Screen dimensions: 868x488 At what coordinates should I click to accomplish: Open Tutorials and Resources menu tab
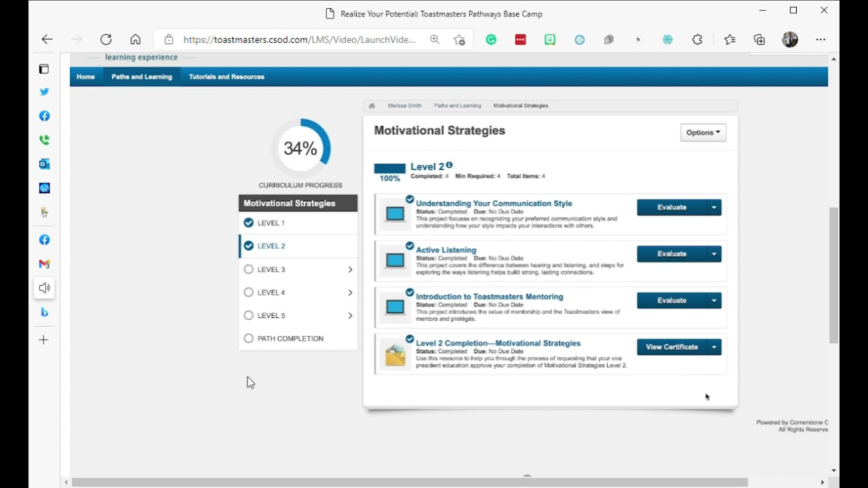coord(226,77)
